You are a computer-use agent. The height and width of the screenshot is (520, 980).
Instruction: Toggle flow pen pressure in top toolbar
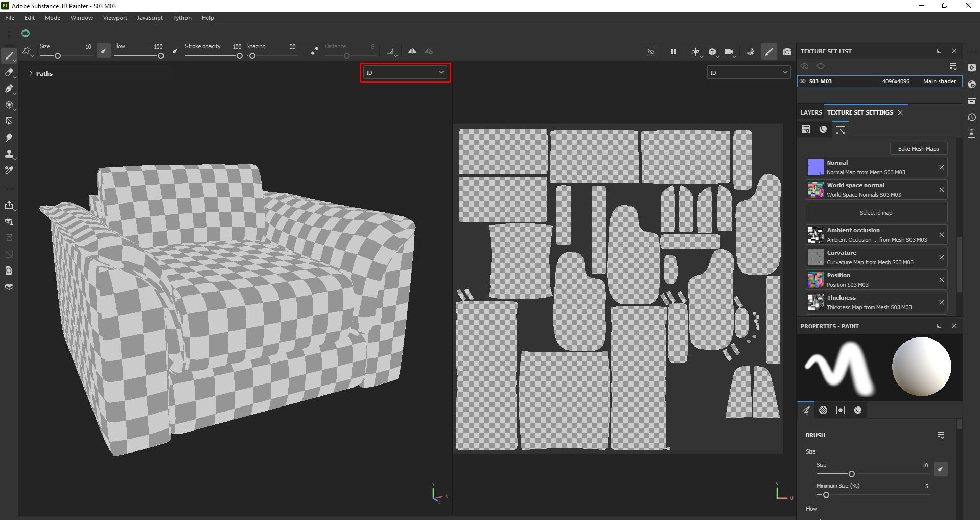click(175, 51)
